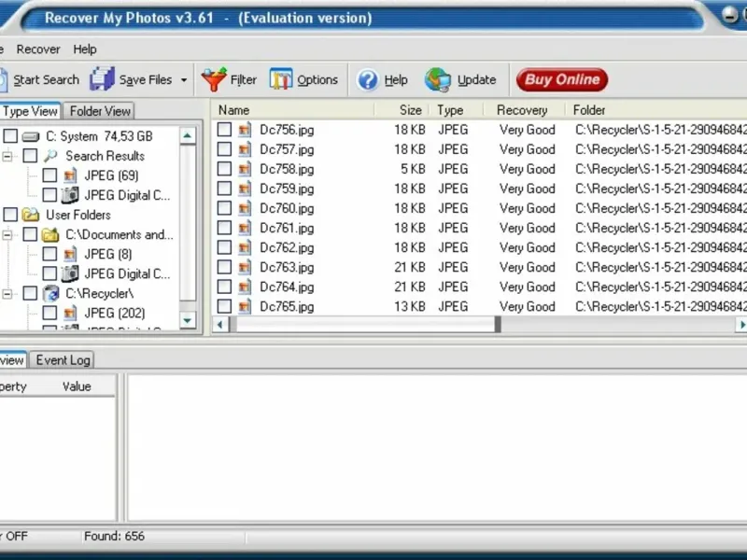Click the image icon beside Dc764.jpg
This screenshot has width=747, height=560.
pyautogui.click(x=245, y=287)
